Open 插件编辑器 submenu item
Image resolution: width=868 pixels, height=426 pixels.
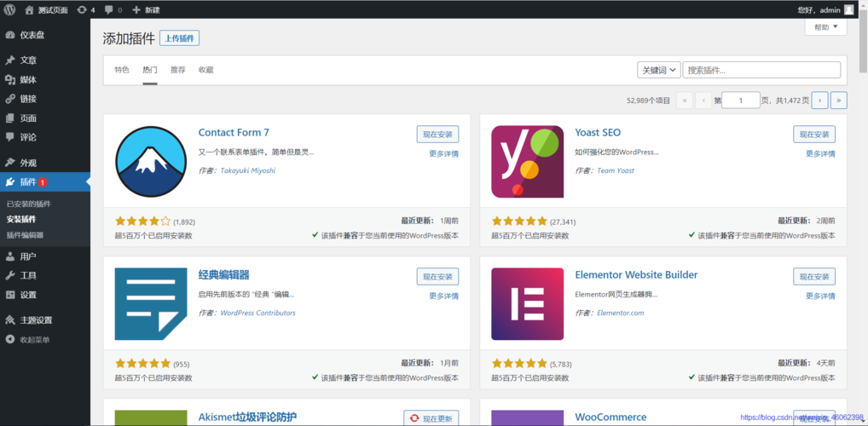pos(25,234)
